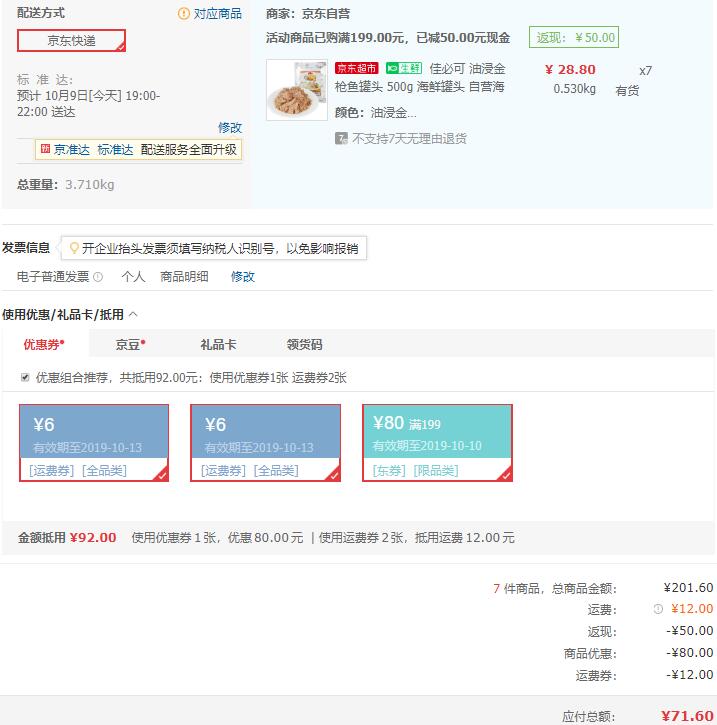The image size is (717, 725).
Task: Click the 商品优惠 -¥80.00 summary value
Action: 690,653
